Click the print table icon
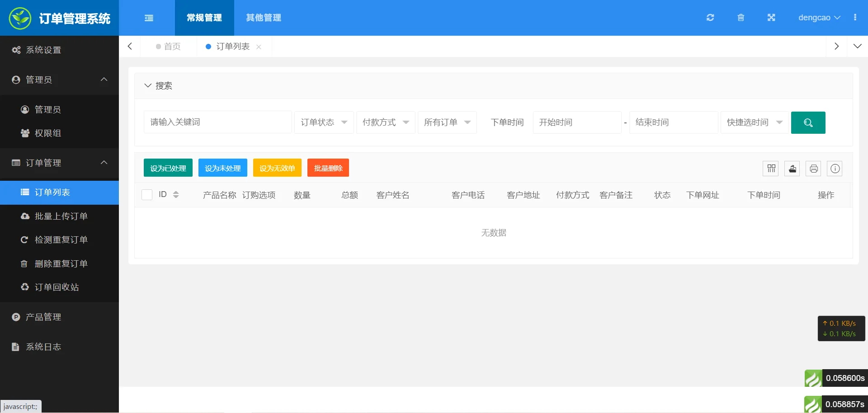Image resolution: width=868 pixels, height=413 pixels. pos(813,169)
